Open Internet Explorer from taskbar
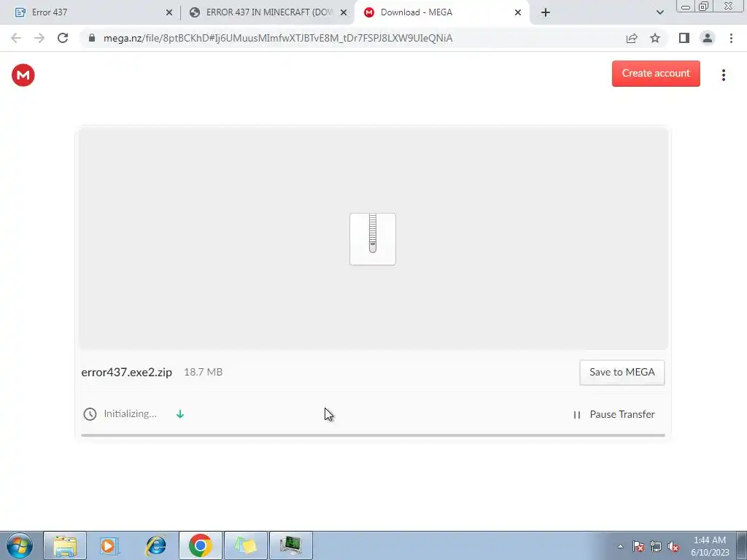747x560 pixels. click(x=155, y=545)
